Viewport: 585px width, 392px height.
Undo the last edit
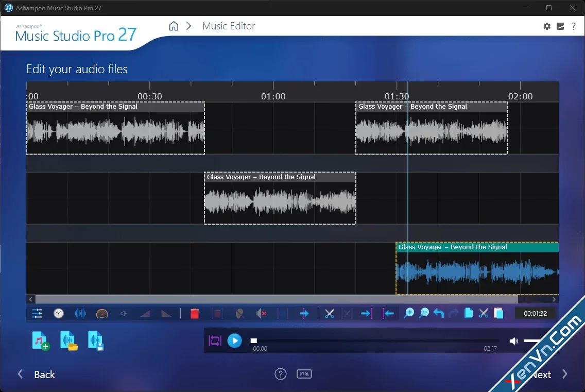tap(439, 313)
